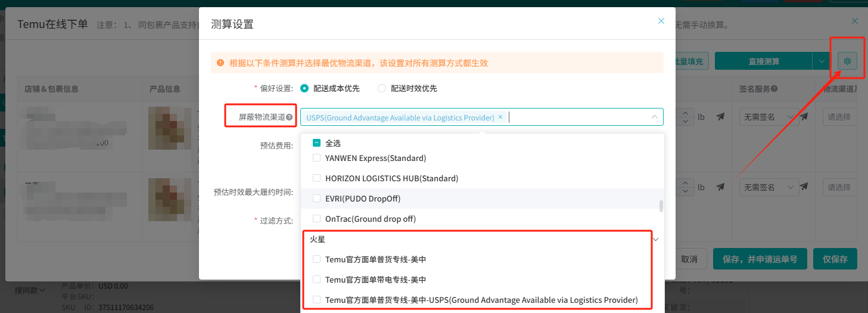Click the help icon beside 屏蔽物流渠道
This screenshot has width=868, height=313.
289,117
